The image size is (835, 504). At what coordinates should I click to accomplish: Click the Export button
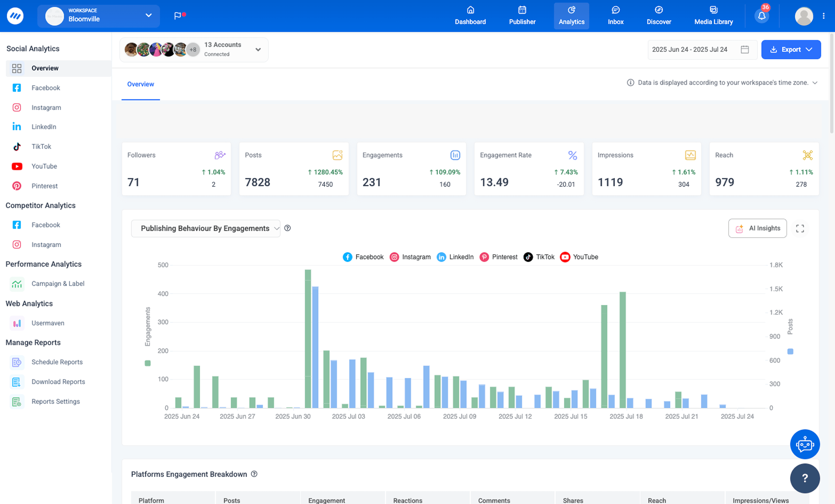tap(791, 50)
